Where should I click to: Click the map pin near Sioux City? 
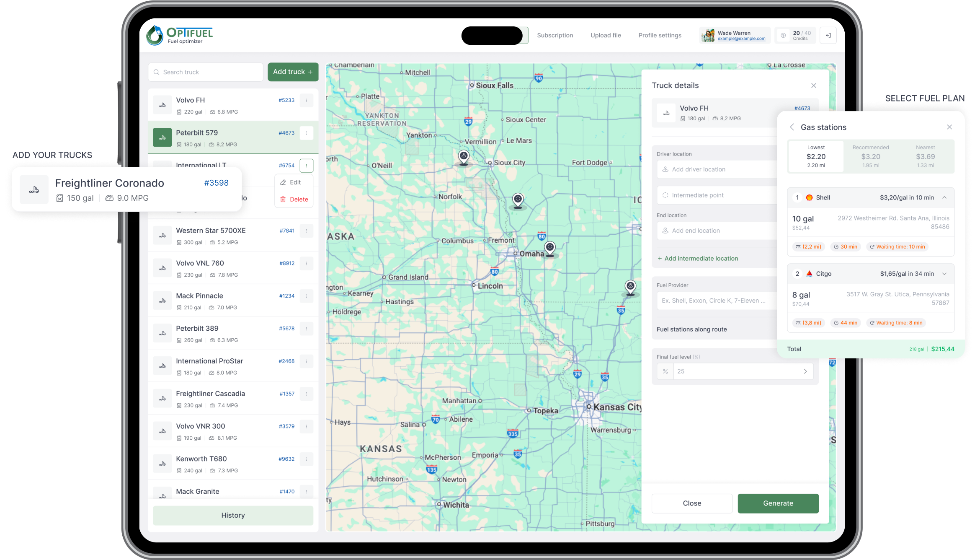coord(464,156)
